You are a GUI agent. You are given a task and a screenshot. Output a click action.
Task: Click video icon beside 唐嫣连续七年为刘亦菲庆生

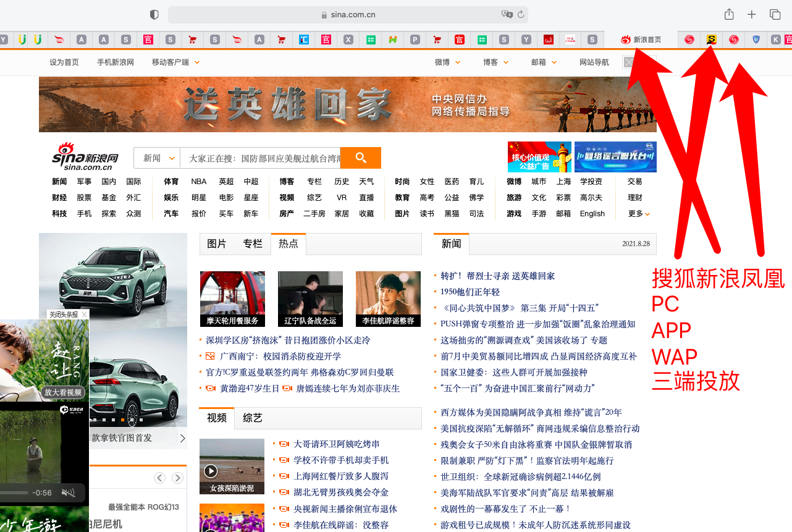[287, 389]
